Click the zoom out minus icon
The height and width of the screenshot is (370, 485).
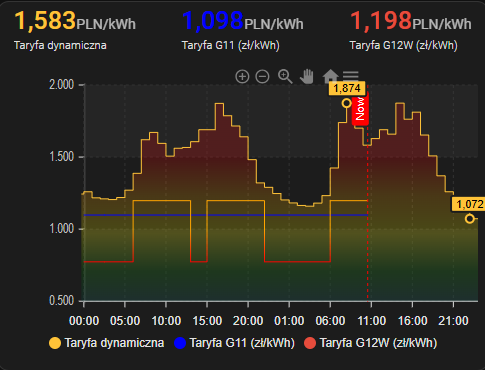[x=262, y=77]
